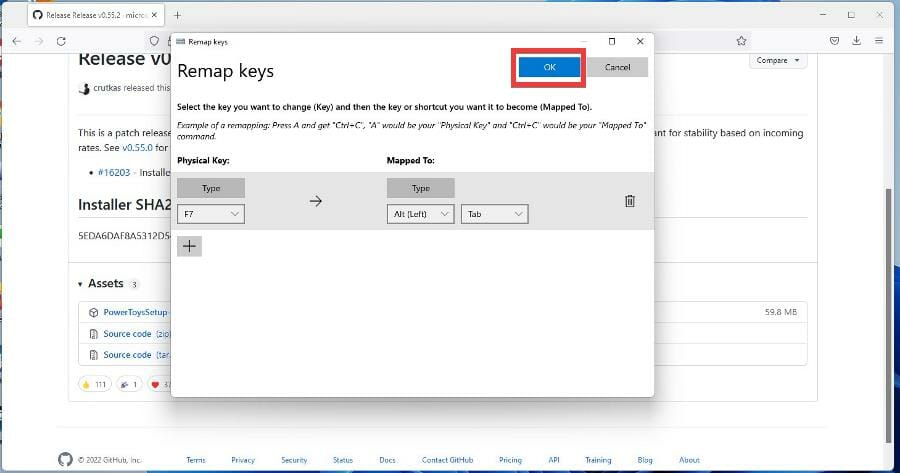Image resolution: width=900 pixels, height=473 pixels.
Task: Open a new browser tab
Action: (177, 15)
